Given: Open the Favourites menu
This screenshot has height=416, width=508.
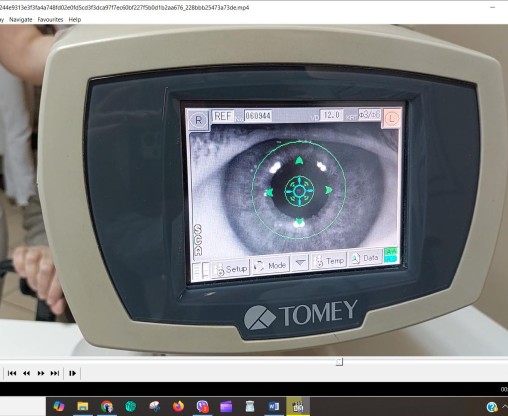Looking at the screenshot, I should click(x=50, y=20).
